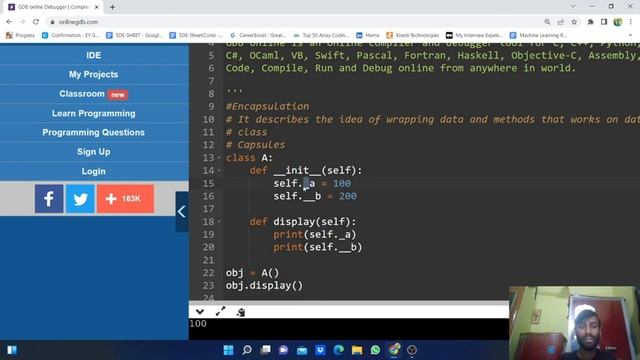This screenshot has height=360, width=640.
Task: Open the Machine Learning R... bookmark
Action: 538,36
